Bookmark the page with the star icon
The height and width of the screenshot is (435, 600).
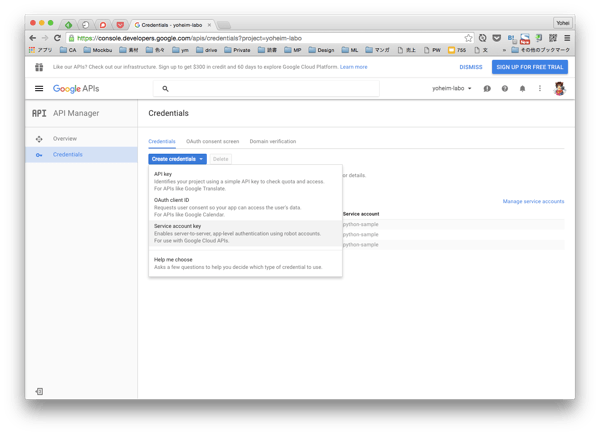tap(469, 38)
